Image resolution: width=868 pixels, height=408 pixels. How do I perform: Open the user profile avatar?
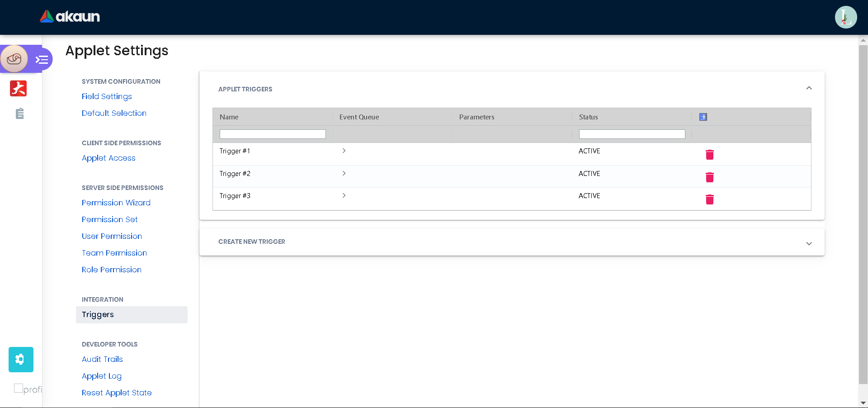pyautogui.click(x=846, y=17)
